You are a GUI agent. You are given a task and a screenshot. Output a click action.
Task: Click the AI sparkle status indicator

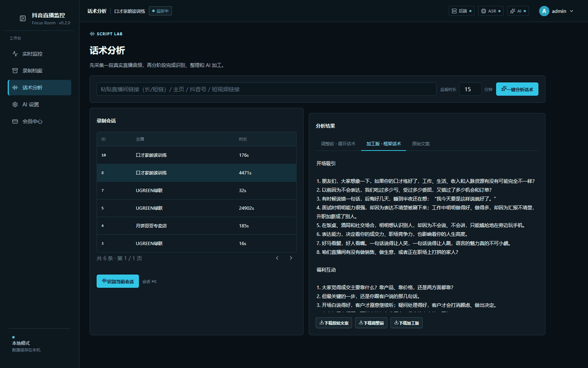point(518,11)
